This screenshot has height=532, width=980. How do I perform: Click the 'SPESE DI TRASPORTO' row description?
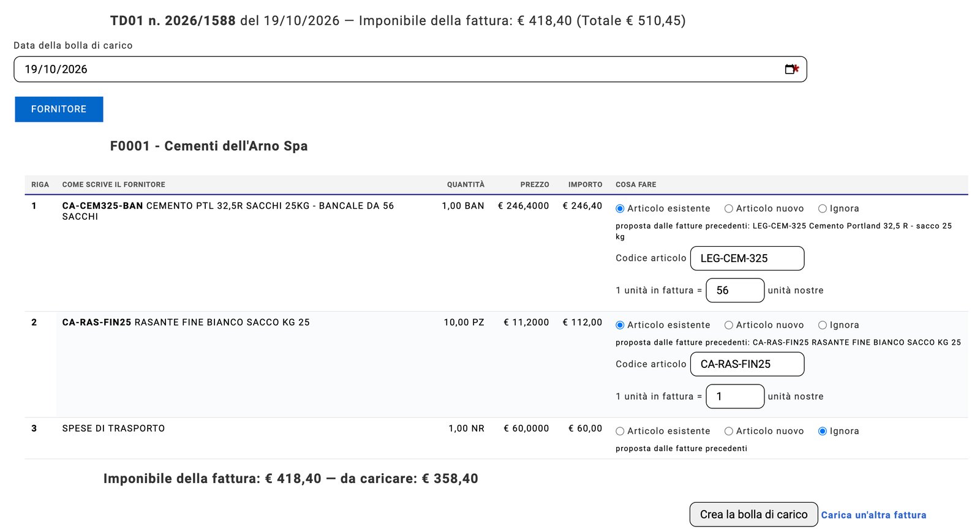(113, 429)
